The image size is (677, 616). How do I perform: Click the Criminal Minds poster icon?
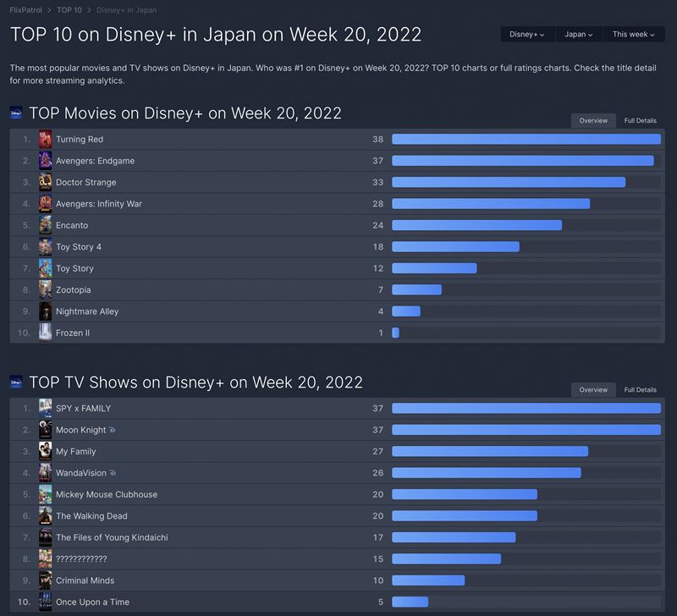coord(46,580)
